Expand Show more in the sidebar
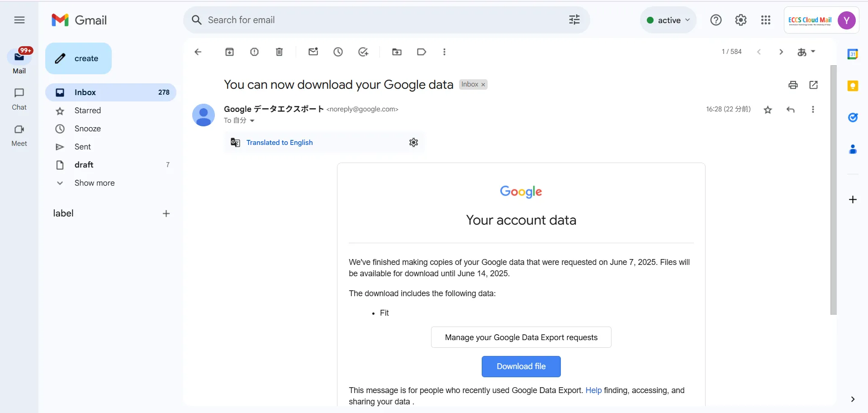The width and height of the screenshot is (868, 413). click(x=94, y=183)
